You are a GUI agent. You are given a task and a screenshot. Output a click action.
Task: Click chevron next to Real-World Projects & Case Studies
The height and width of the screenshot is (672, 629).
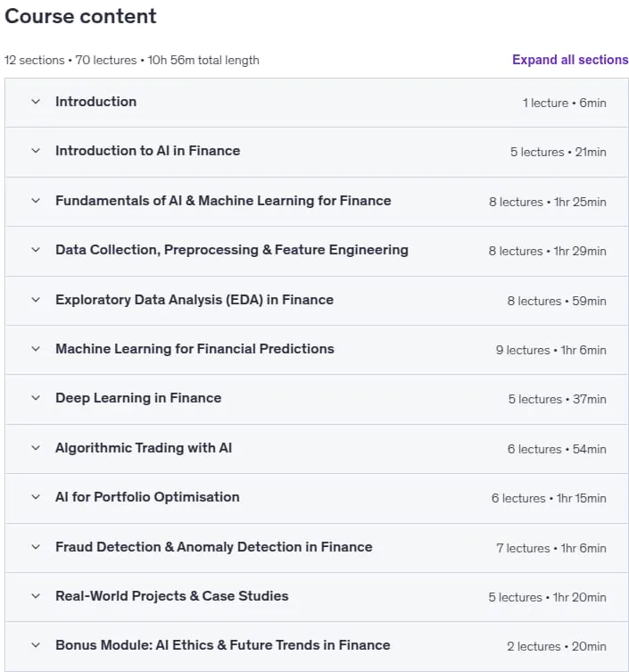[36, 596]
